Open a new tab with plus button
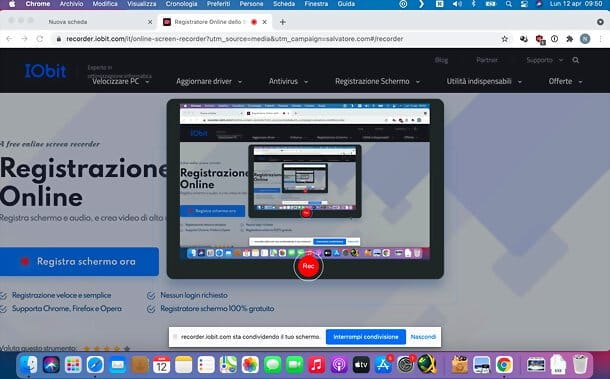The height and width of the screenshot is (379, 610). pyautogui.click(x=283, y=22)
